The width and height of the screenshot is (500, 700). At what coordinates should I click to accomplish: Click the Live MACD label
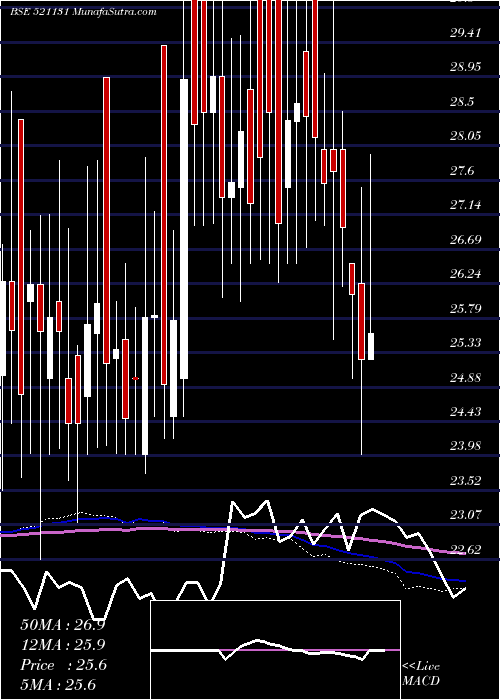(x=421, y=674)
